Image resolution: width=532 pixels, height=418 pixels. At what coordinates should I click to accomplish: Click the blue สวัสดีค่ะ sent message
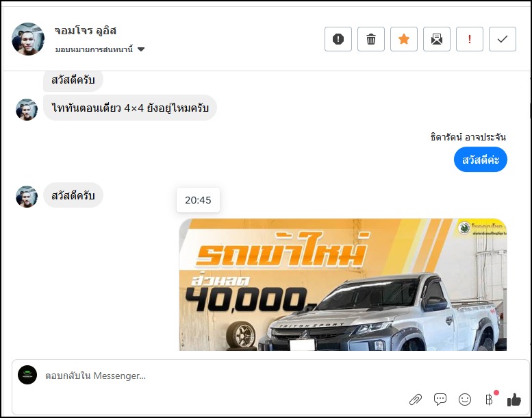click(x=481, y=160)
